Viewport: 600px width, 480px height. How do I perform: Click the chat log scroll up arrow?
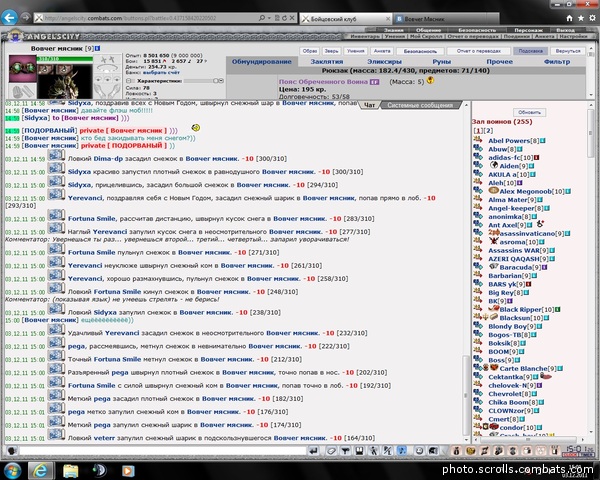(x=466, y=105)
